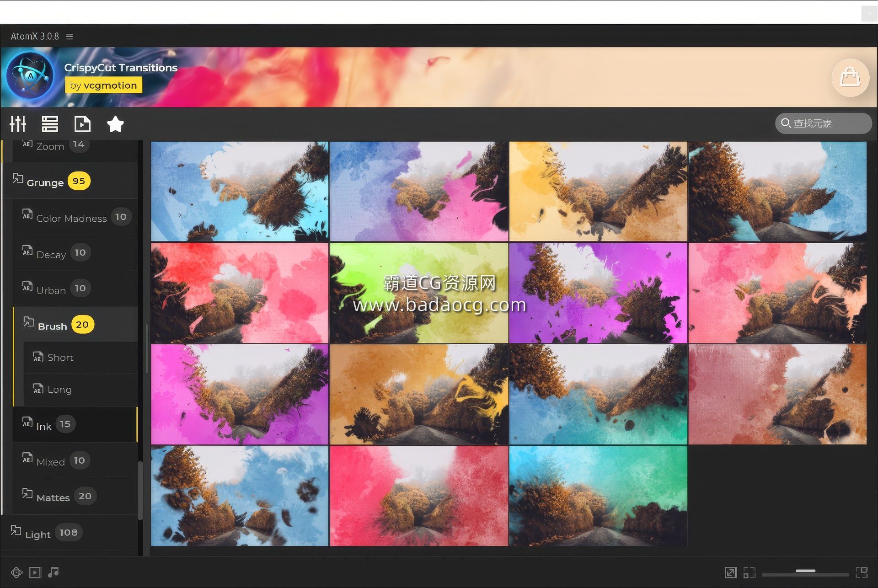This screenshot has width=878, height=588.
Task: Click the Brush folder icon
Action: click(28, 321)
